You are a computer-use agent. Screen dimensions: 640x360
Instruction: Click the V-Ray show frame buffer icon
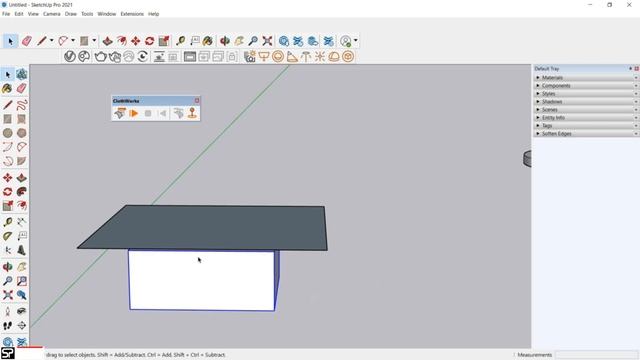point(190,56)
